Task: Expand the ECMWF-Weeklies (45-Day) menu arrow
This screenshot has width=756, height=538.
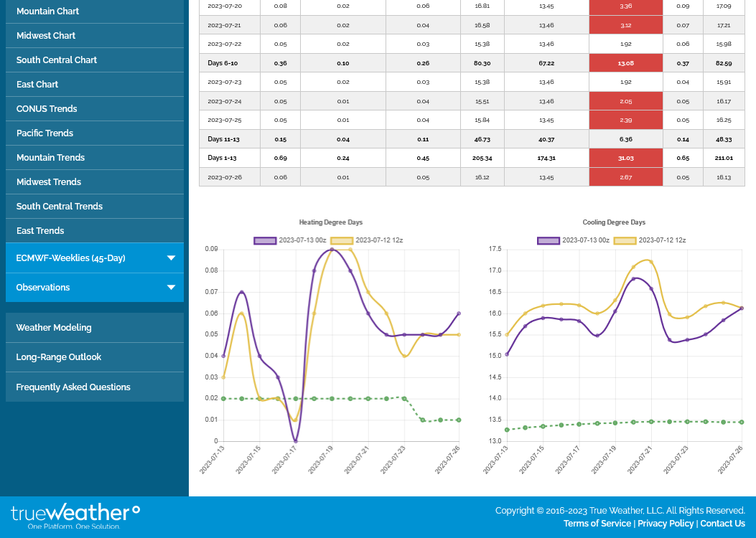Action: [171, 258]
